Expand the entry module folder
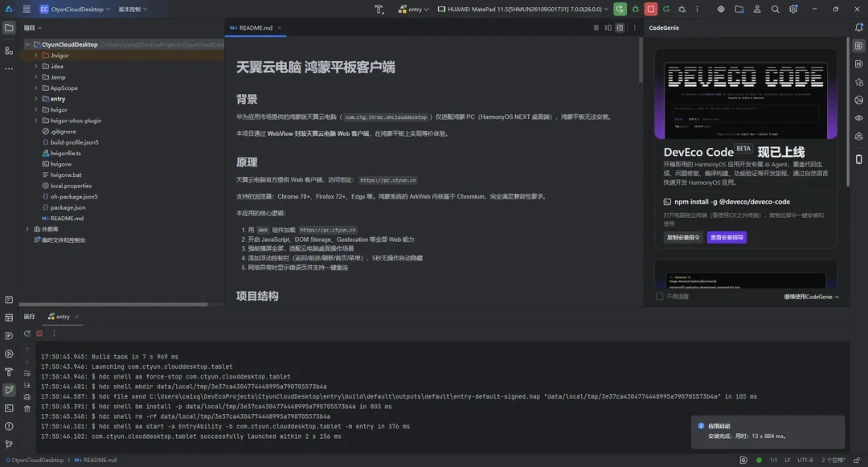868x467 pixels. click(x=36, y=99)
